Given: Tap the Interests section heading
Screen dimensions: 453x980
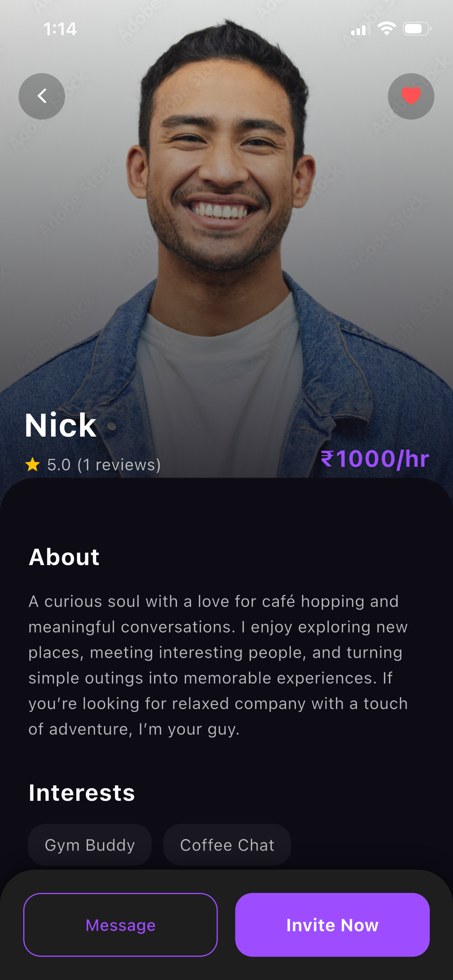Looking at the screenshot, I should [82, 793].
